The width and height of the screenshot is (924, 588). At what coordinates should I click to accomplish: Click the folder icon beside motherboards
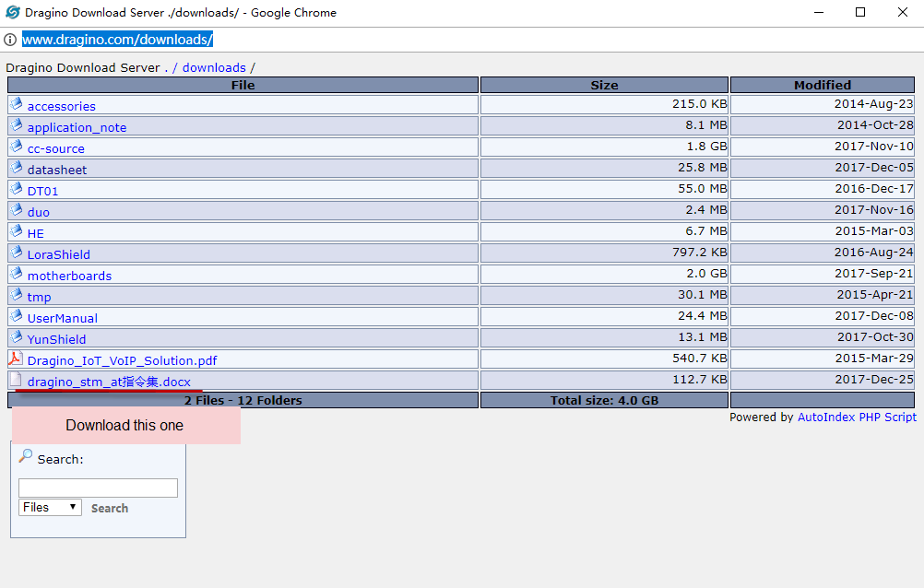pyautogui.click(x=17, y=274)
